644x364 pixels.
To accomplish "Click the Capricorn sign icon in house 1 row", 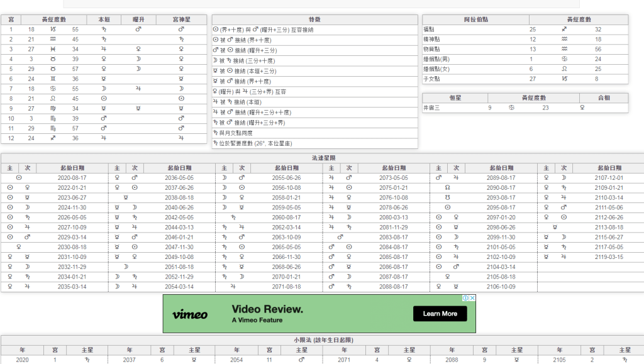I will 53,30.
